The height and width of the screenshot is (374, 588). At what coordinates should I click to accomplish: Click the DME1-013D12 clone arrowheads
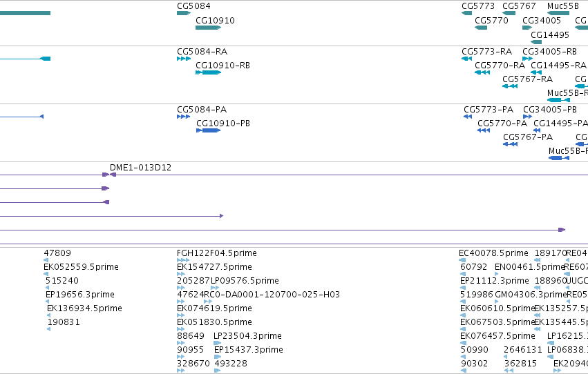109,175
